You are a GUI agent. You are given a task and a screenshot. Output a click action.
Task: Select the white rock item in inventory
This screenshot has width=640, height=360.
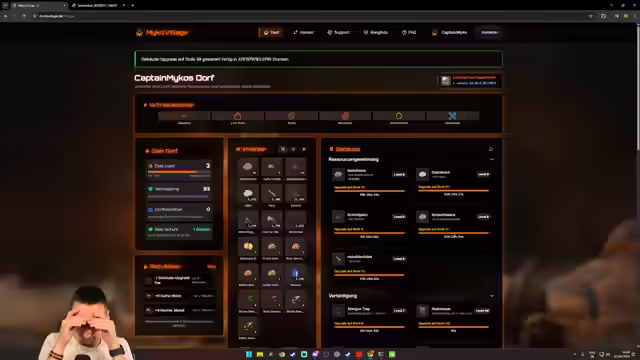(248, 194)
